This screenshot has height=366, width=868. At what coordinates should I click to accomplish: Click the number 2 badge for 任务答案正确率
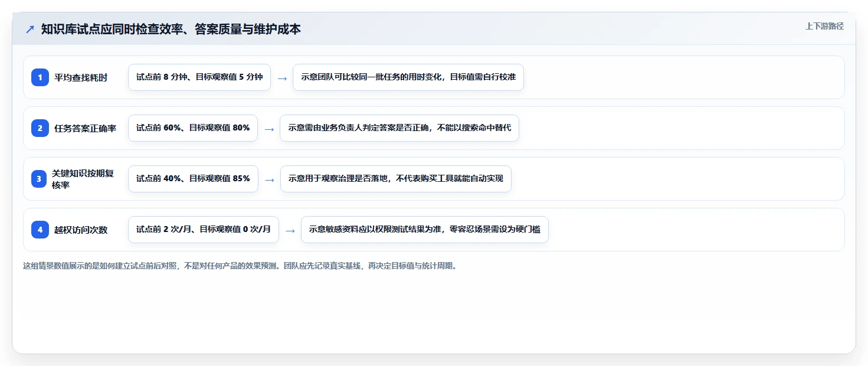coord(40,128)
